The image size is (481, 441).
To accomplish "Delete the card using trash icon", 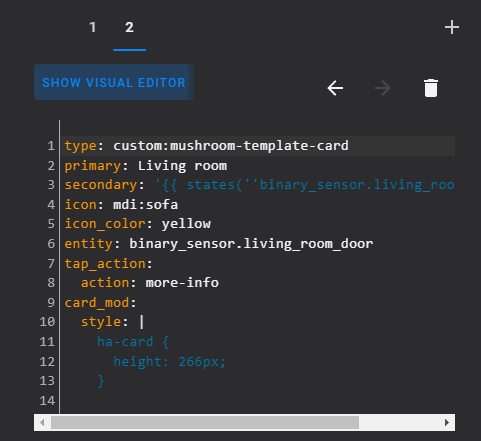I will pyautogui.click(x=431, y=88).
